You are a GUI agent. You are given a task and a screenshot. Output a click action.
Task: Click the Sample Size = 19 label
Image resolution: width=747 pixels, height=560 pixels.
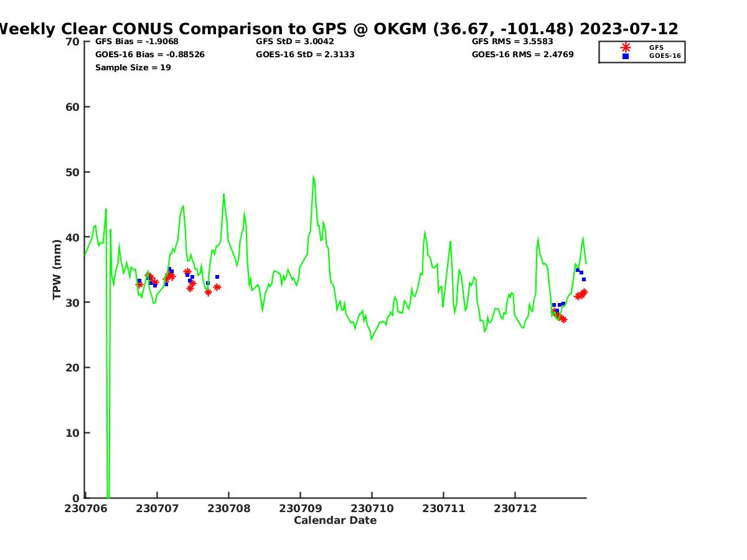(133, 68)
